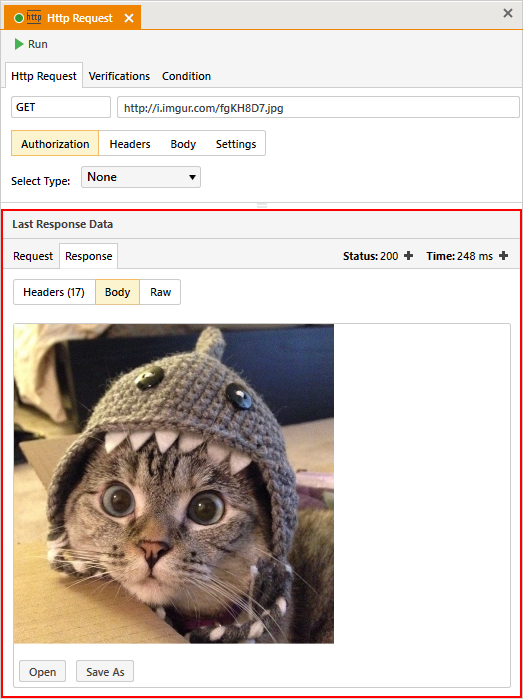Click the plus icon next to Time 248 ms

pos(503,256)
